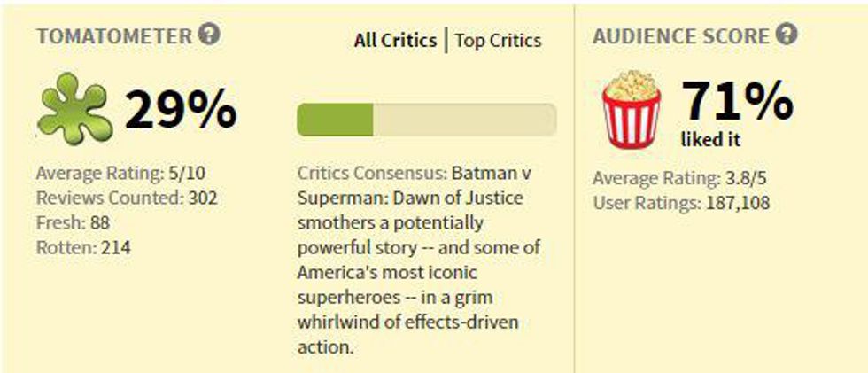Click the Audience Score help question mark icon
This screenshot has width=868, height=373.
[x=787, y=35]
